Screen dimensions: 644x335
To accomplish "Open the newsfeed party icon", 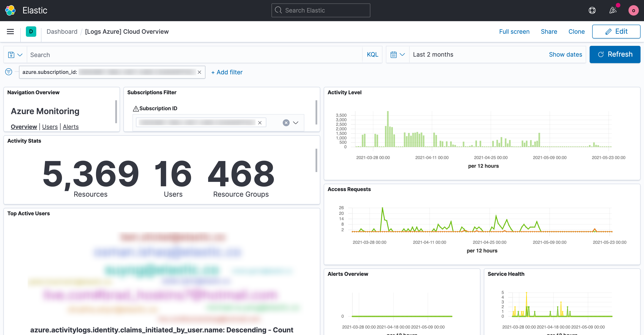I will pyautogui.click(x=613, y=10).
